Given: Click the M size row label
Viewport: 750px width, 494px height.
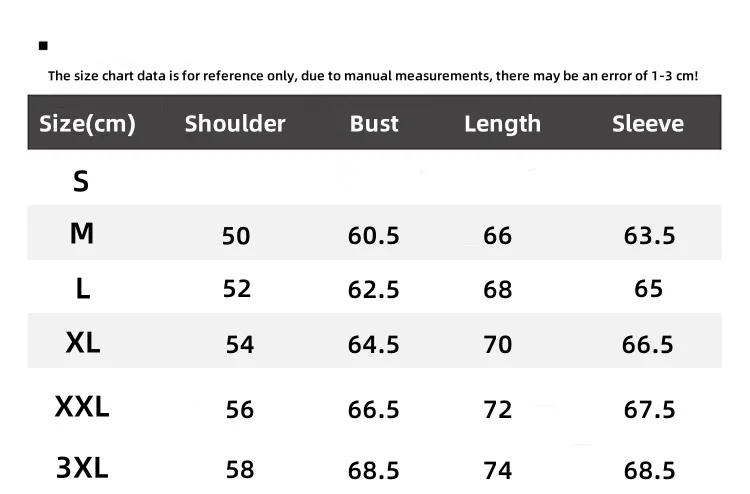Looking at the screenshot, I should [x=82, y=234].
